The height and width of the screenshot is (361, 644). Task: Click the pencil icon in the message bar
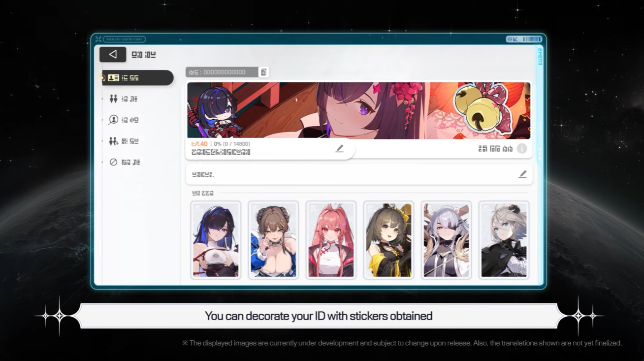[522, 174]
